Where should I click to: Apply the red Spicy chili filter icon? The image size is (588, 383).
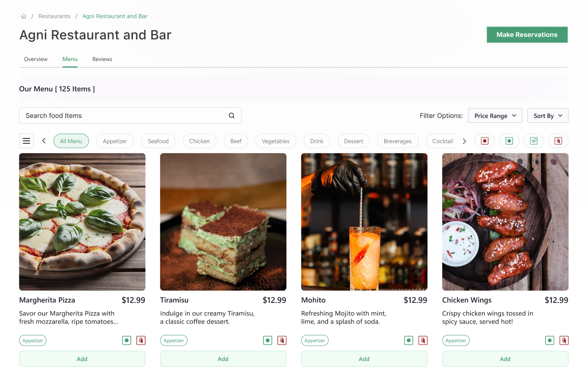(558, 141)
